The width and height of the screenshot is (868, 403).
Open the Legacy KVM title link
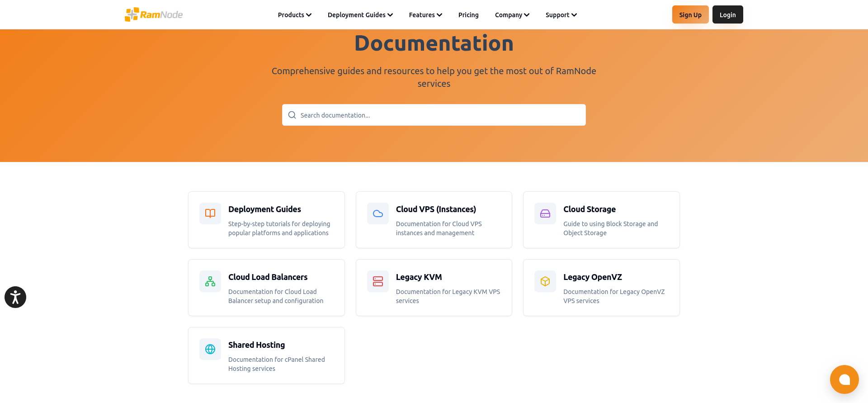click(x=419, y=277)
